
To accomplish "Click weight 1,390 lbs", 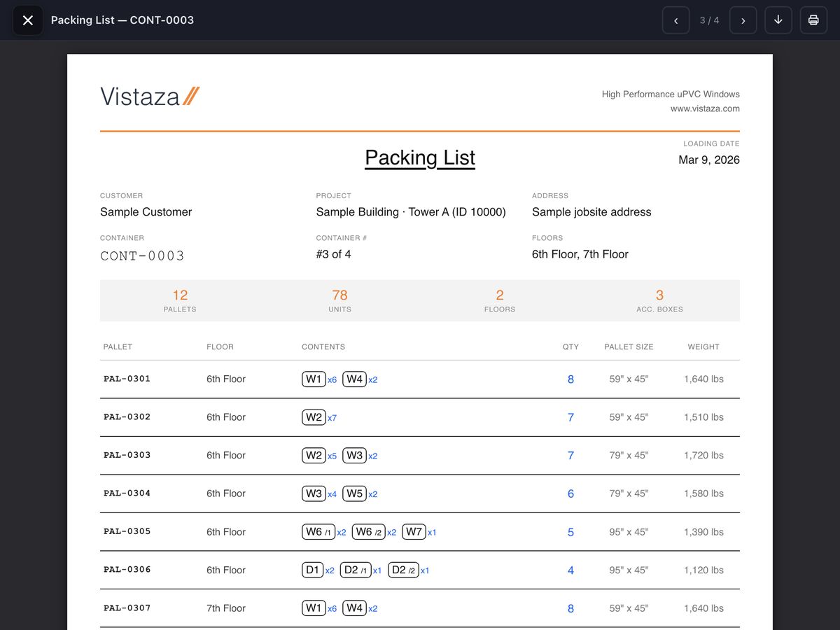I will [x=703, y=532].
